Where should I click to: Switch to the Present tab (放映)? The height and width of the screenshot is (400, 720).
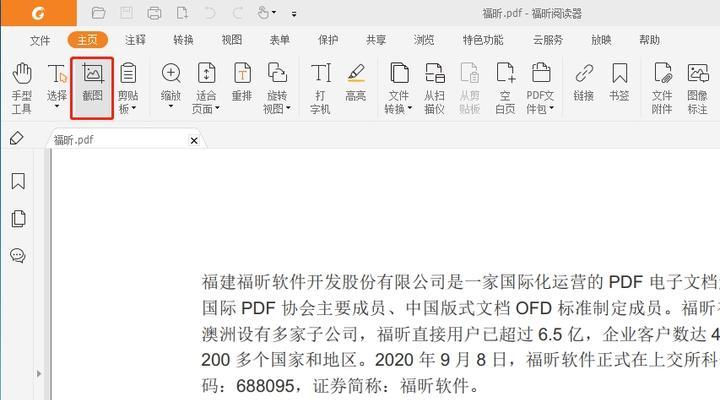pos(602,40)
